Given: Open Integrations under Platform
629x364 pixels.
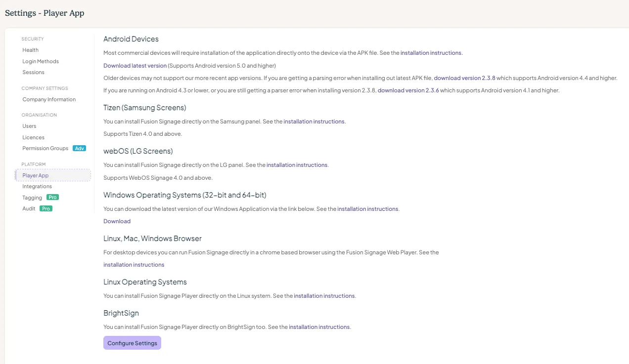Looking at the screenshot, I should 37,186.
